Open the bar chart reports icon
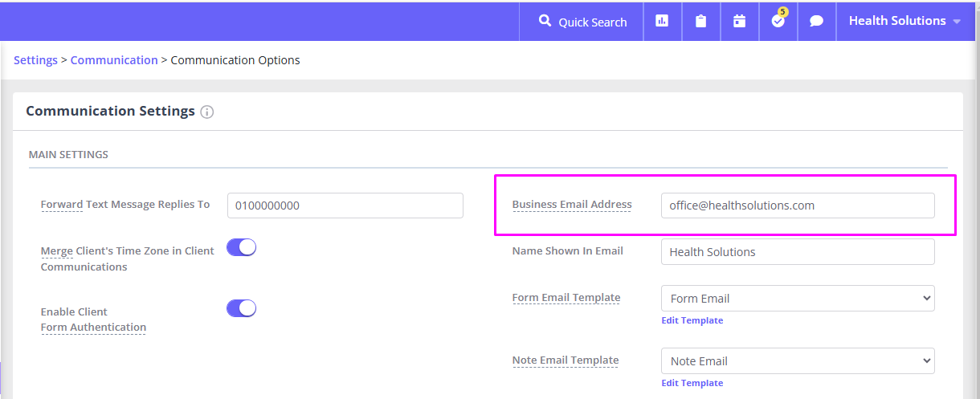980x399 pixels. [662, 21]
